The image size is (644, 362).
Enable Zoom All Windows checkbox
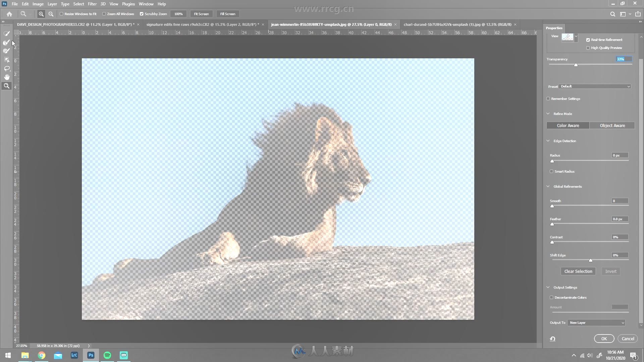(x=104, y=14)
